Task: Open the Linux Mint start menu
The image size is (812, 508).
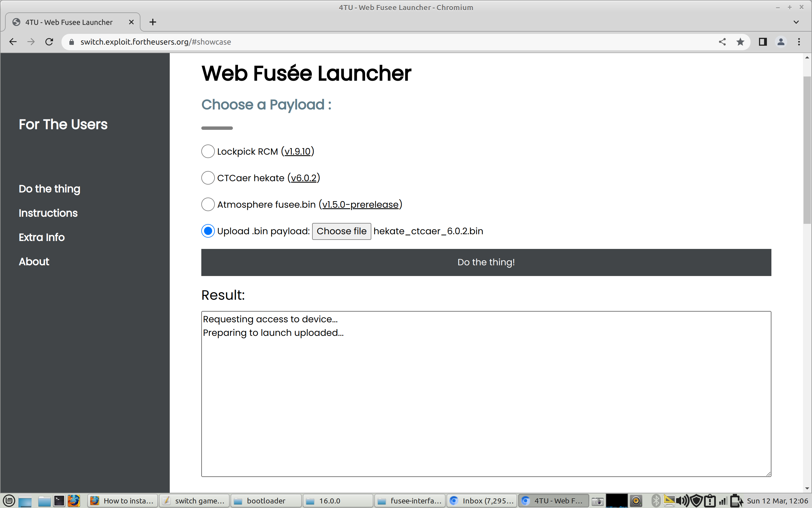Action: click(x=8, y=501)
